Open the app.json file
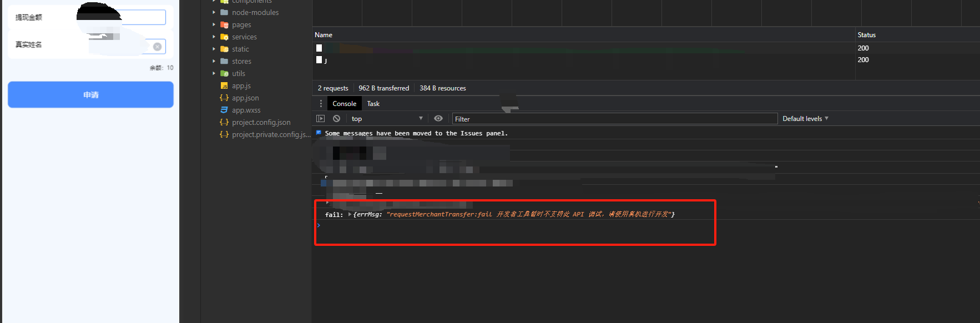The image size is (980, 323). coord(245,98)
